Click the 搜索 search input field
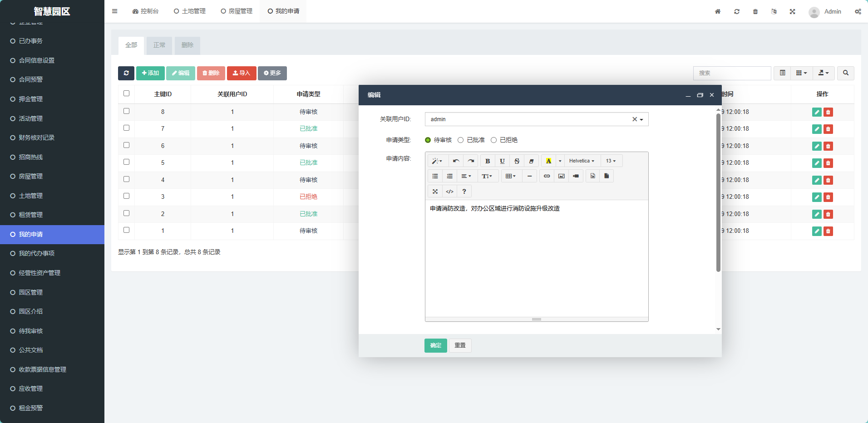The image size is (868, 423). point(731,73)
